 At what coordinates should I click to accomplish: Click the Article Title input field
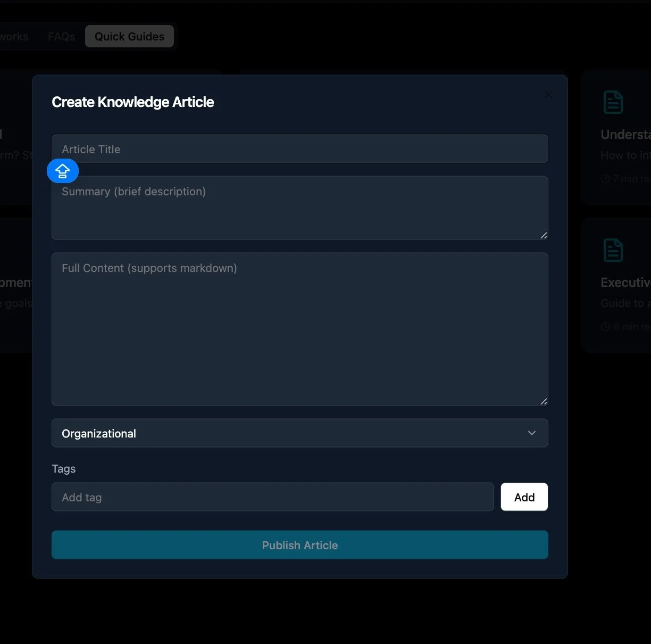coord(299,149)
